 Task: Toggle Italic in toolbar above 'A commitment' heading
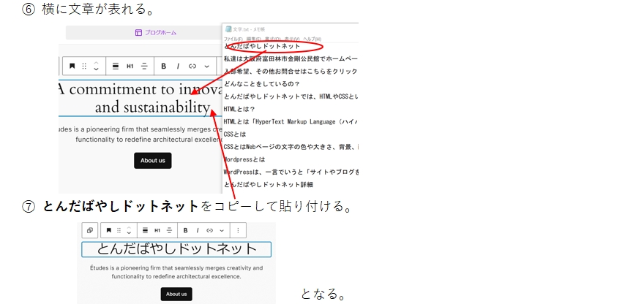pos(178,66)
